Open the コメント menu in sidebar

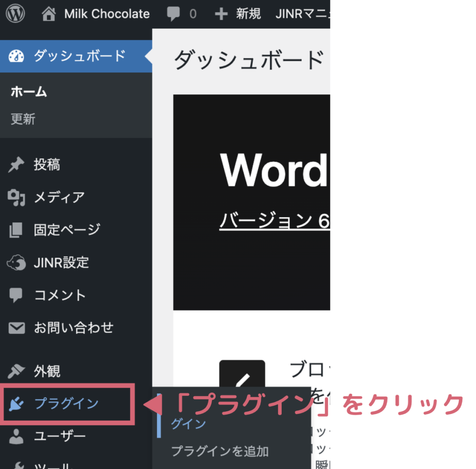(60, 295)
